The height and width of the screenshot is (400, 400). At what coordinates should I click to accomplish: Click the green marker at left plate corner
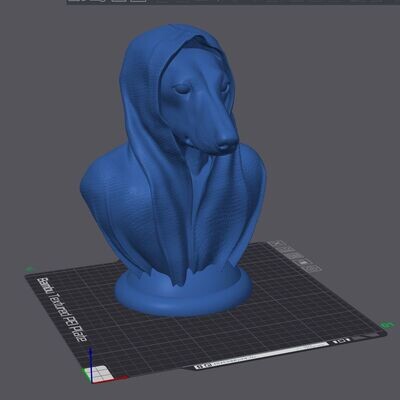[x=29, y=269]
